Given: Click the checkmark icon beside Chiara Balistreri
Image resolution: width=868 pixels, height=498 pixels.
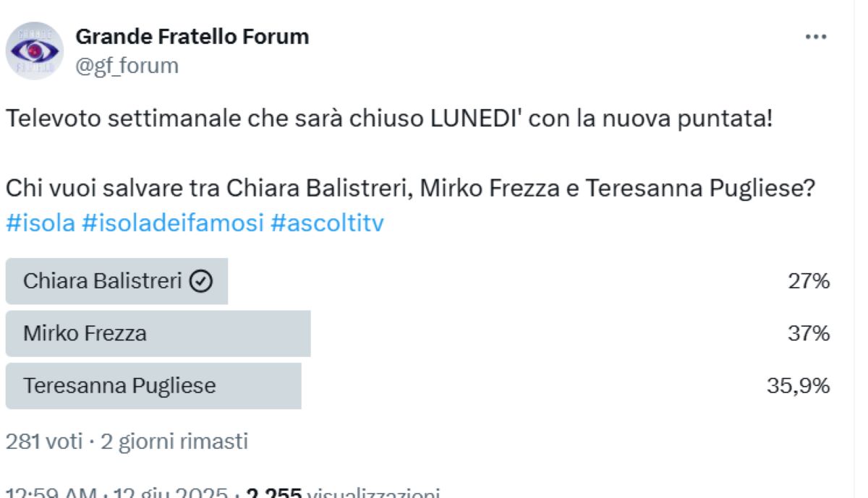Looking at the screenshot, I should [200, 282].
